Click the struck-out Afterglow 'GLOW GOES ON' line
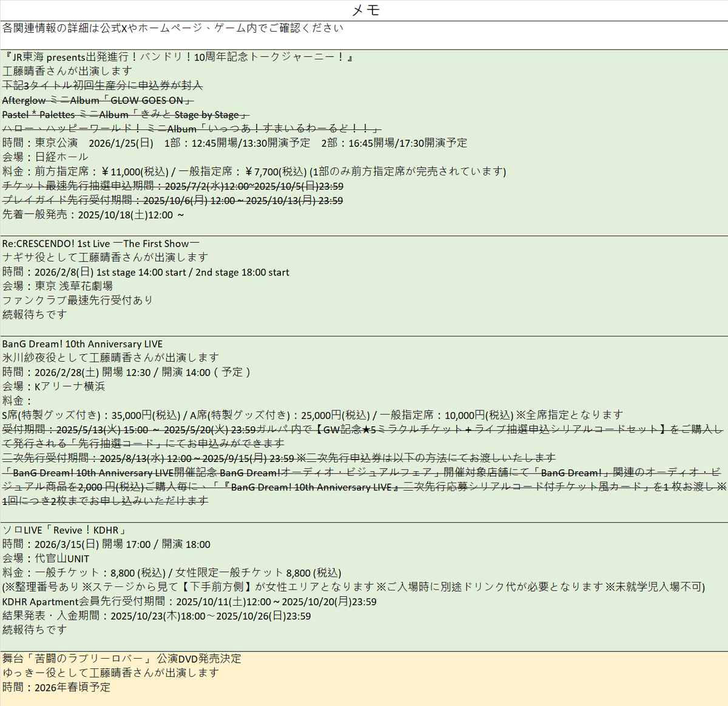The image size is (728, 706). 98,100
